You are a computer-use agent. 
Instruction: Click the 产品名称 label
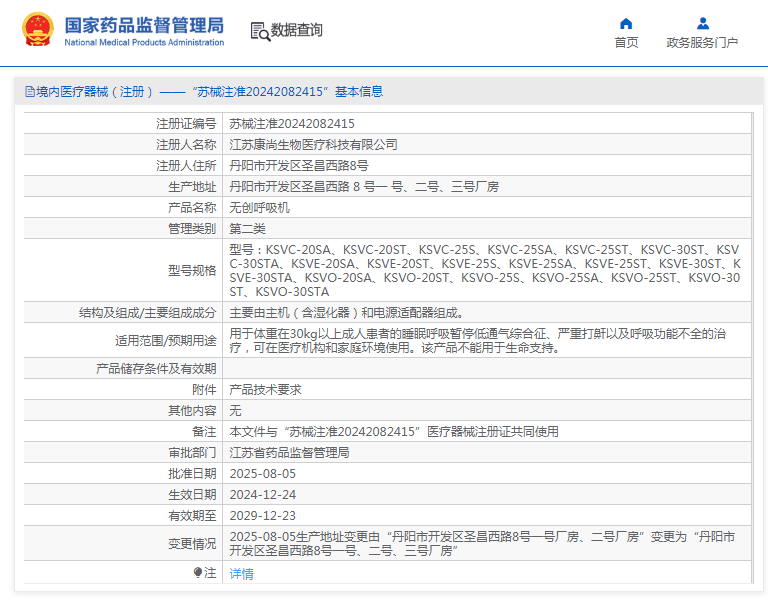192,208
